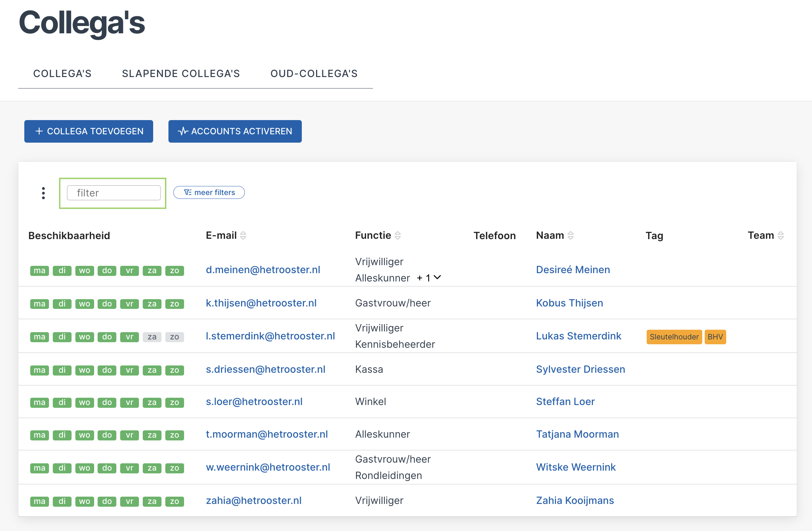Click the BHV tag on Lukas Stemerdink
This screenshot has width=812, height=531.
pyautogui.click(x=715, y=337)
